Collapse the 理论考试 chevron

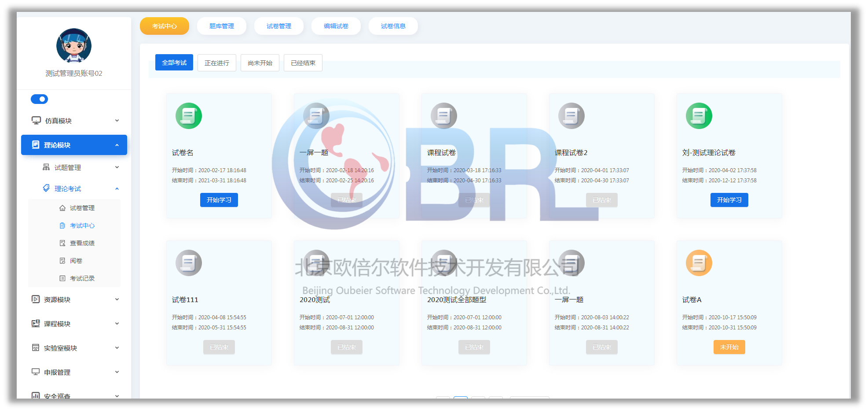click(117, 188)
